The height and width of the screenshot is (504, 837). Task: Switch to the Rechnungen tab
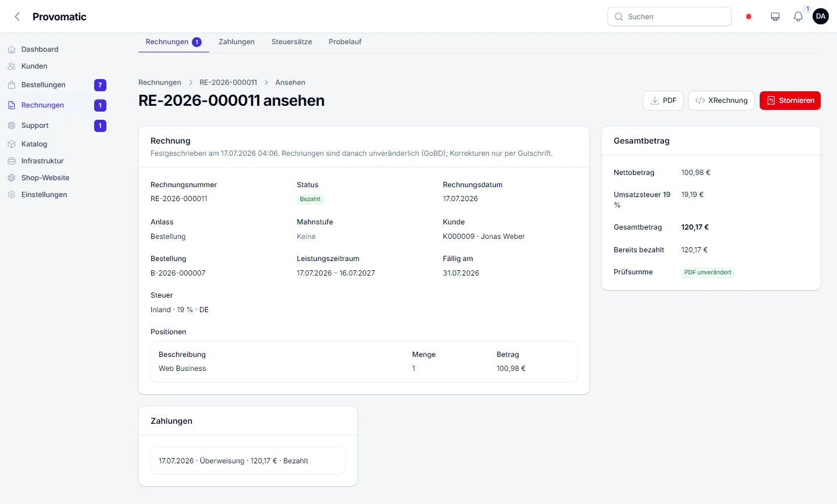click(173, 42)
